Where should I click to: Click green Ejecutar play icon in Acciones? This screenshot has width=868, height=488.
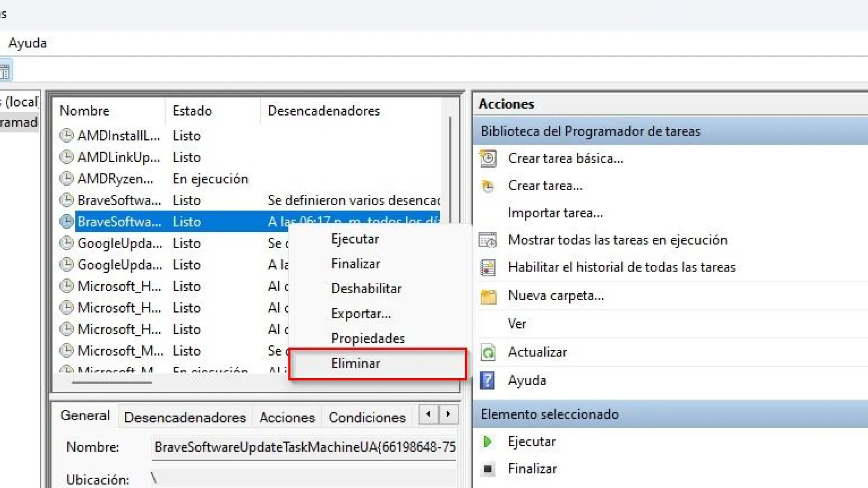(487, 441)
